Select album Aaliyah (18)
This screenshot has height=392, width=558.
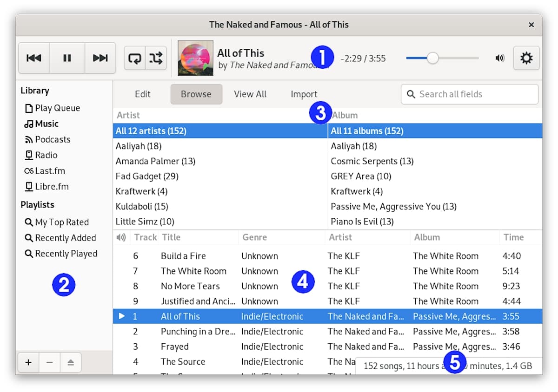click(435, 146)
